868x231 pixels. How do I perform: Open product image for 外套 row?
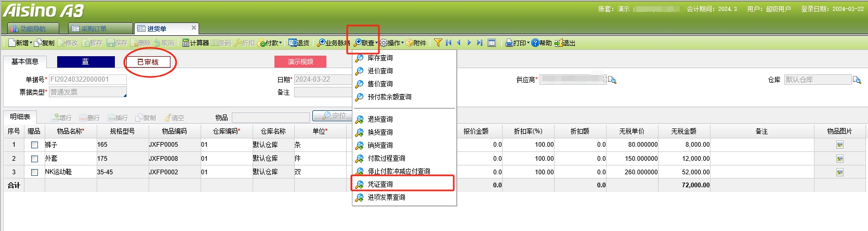coord(840,159)
